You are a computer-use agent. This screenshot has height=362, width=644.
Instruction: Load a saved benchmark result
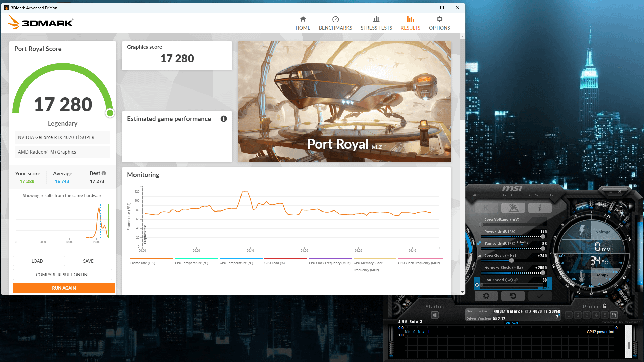click(x=37, y=261)
